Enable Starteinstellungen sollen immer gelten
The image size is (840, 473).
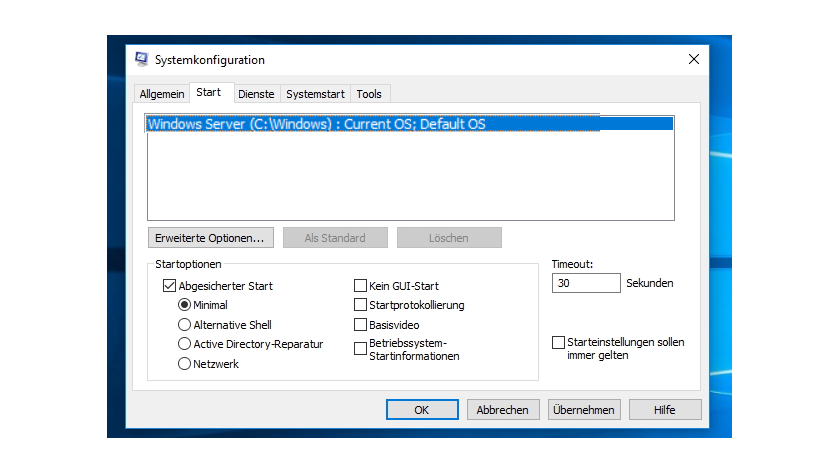coord(558,342)
